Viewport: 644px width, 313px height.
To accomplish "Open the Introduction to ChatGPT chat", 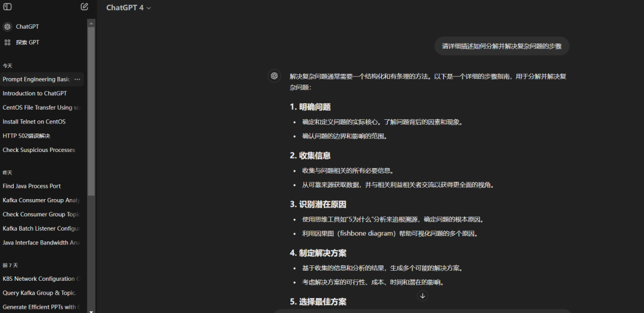I will 35,93.
